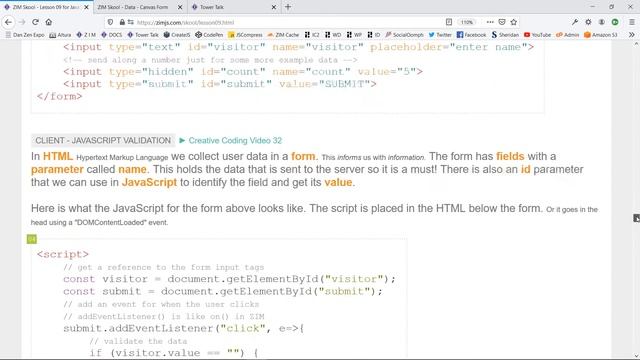Open the YouTube bookmark
The height and width of the screenshot is (360, 640).
click(537, 35)
